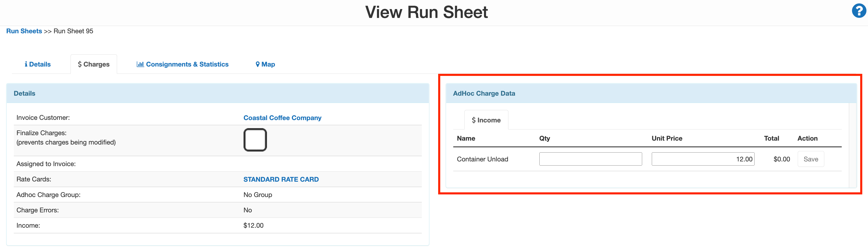Screen dimensions: 868x249
Task: Go back to the Run Sheets list
Action: pos(24,31)
